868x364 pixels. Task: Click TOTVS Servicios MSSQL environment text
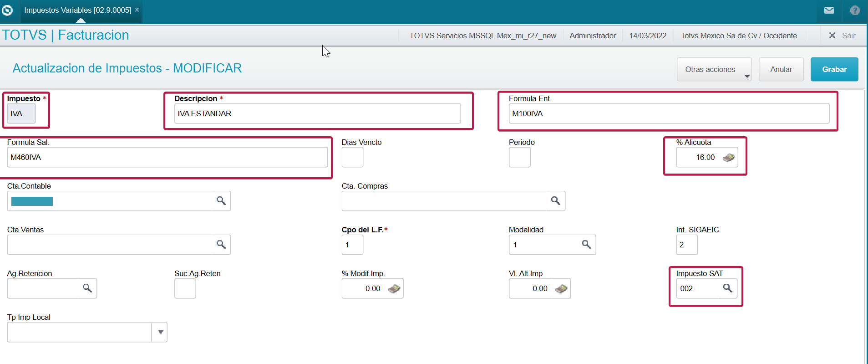482,36
